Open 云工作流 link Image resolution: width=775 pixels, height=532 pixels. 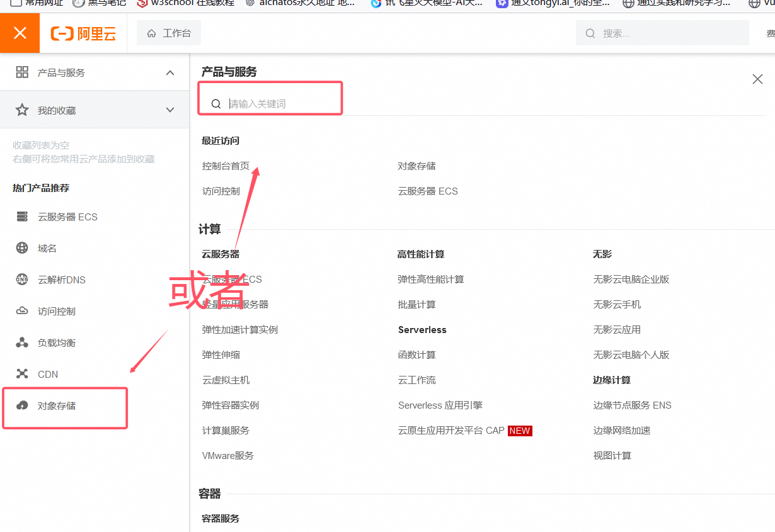pos(416,380)
